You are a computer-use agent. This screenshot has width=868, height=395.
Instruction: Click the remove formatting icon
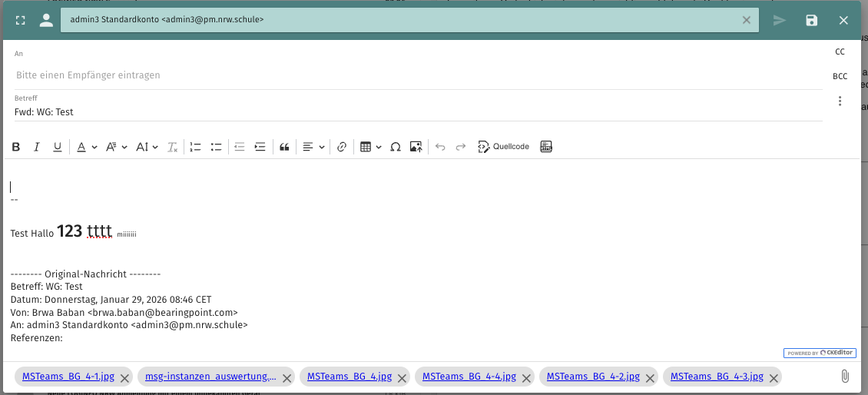coord(173,147)
